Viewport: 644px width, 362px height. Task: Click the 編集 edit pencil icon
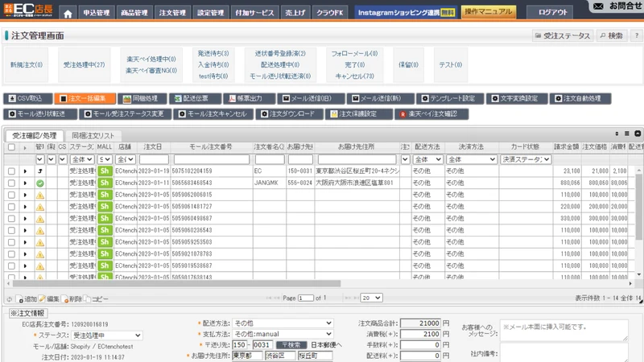coord(43,298)
